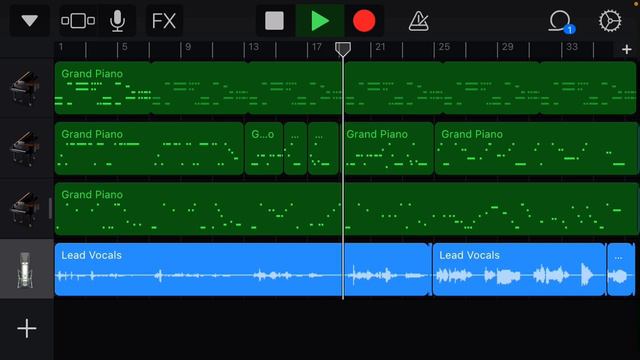The image size is (640, 360).
Task: Select the last small vocals region at the end
Action: [x=621, y=269]
